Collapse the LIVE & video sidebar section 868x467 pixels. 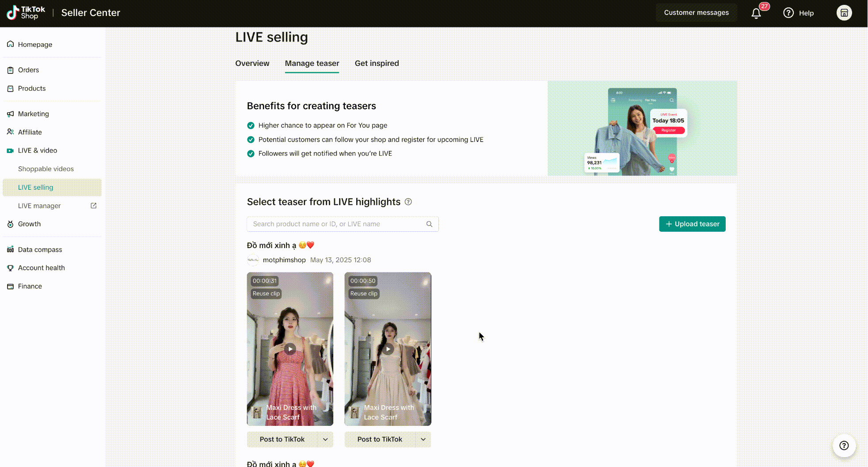(38, 150)
